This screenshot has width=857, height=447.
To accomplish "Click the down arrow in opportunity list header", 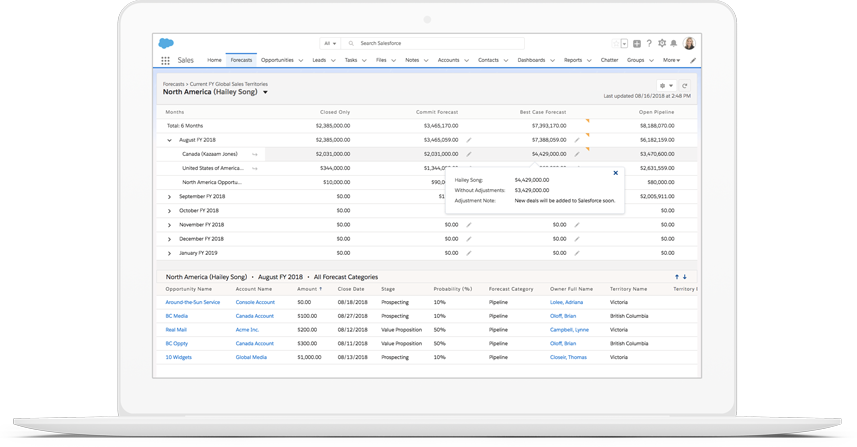I will 685,277.
